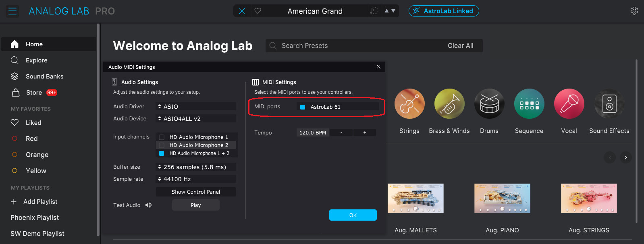This screenshot has width=644, height=244.
Task: Go to next preset with down arrow
Action: click(393, 11)
